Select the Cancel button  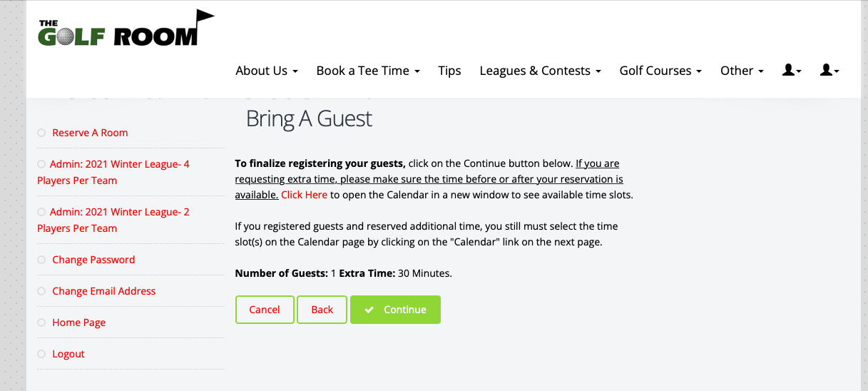[265, 310]
